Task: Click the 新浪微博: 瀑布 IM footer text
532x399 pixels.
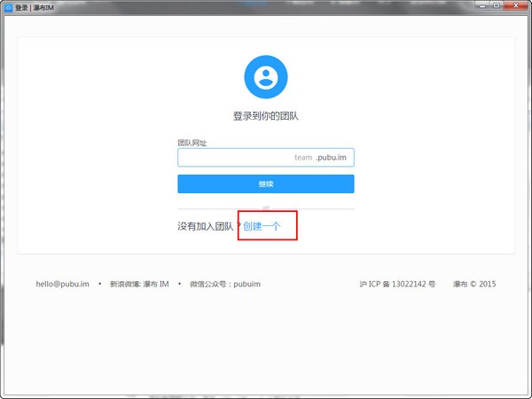Action: point(139,284)
